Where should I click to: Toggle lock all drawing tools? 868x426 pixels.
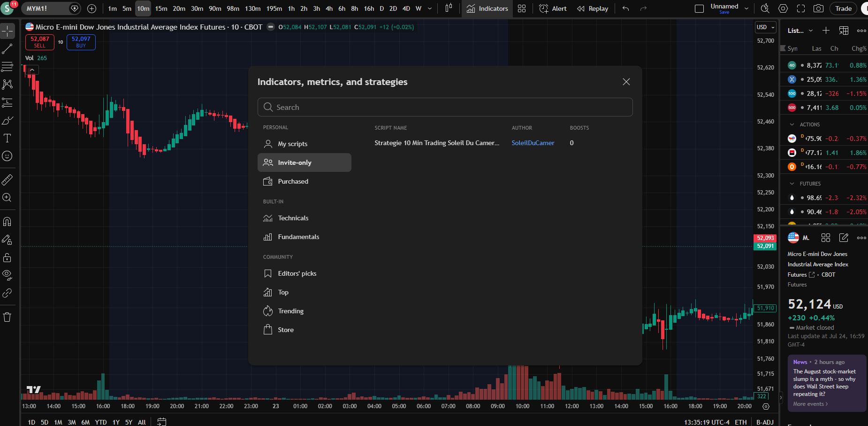point(8,257)
